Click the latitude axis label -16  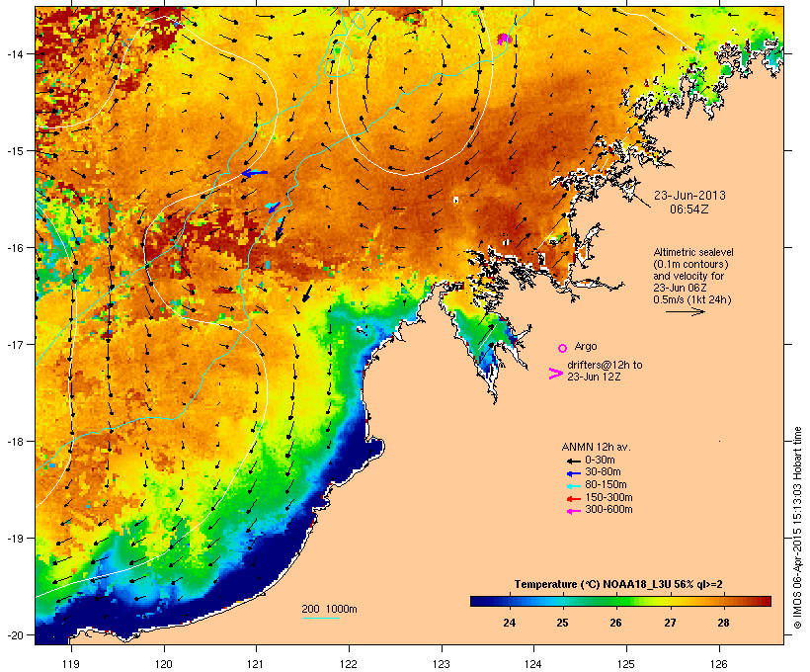(x=14, y=248)
